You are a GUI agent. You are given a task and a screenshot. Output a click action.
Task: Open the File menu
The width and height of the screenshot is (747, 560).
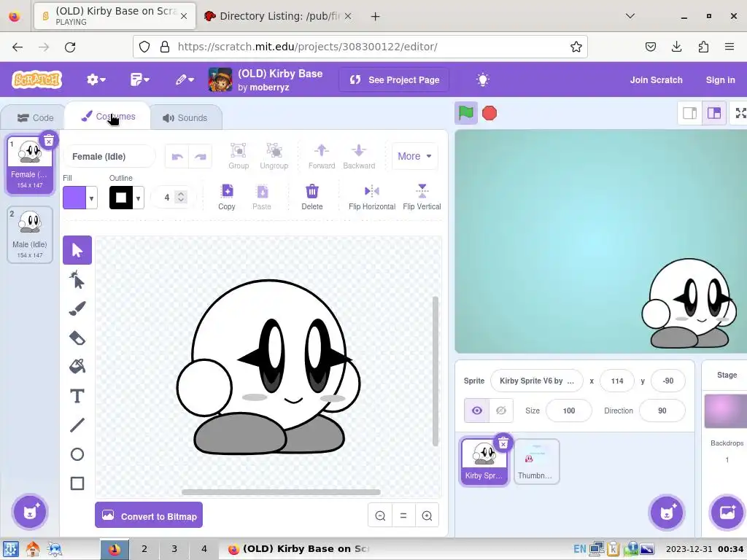pos(139,79)
